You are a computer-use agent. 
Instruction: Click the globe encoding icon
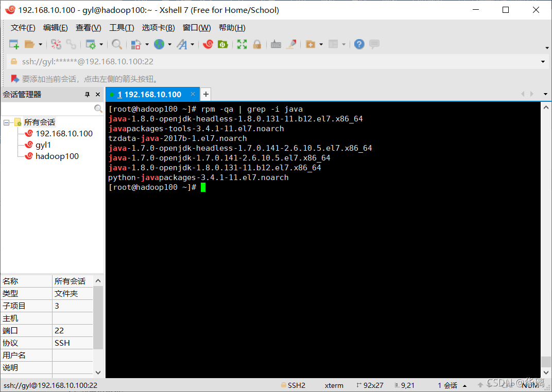(x=159, y=44)
